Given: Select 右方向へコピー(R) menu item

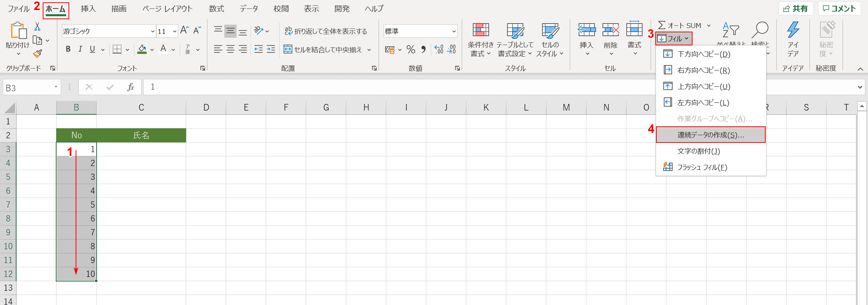Looking at the screenshot, I should pos(711,70).
